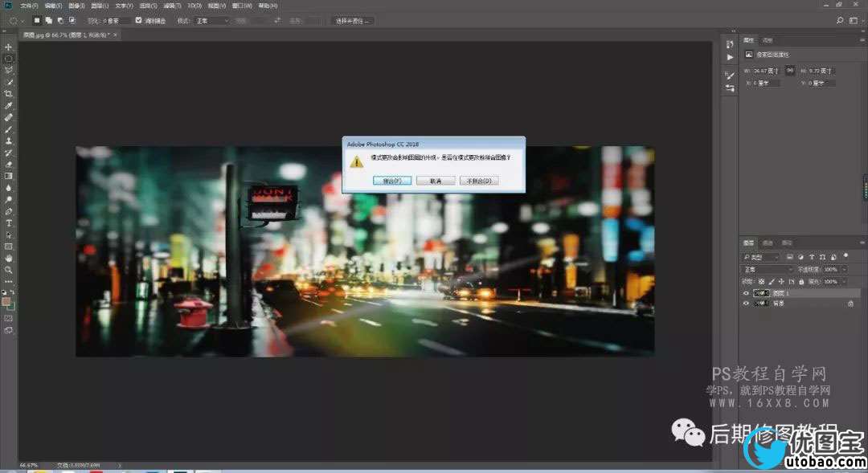Screen dimensions: 868x473
Task: Click the Intersect with Selection mode icon
Action: [x=72, y=20]
